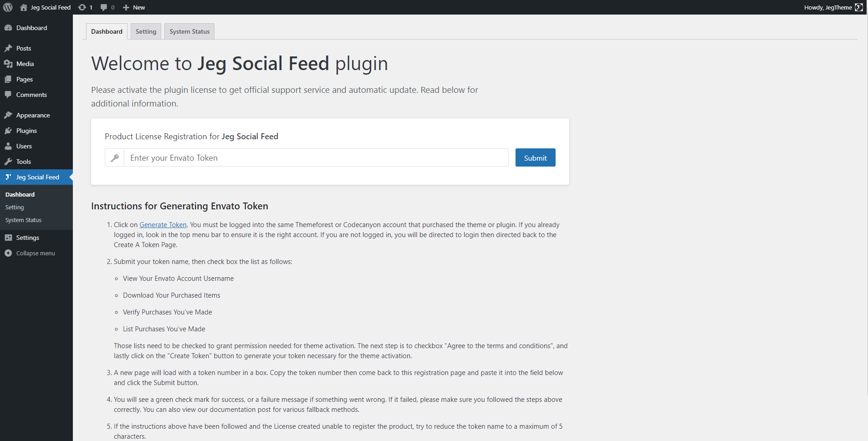Focus the Envato Token input field
Screen dimensions: 868x441
[x=316, y=158]
